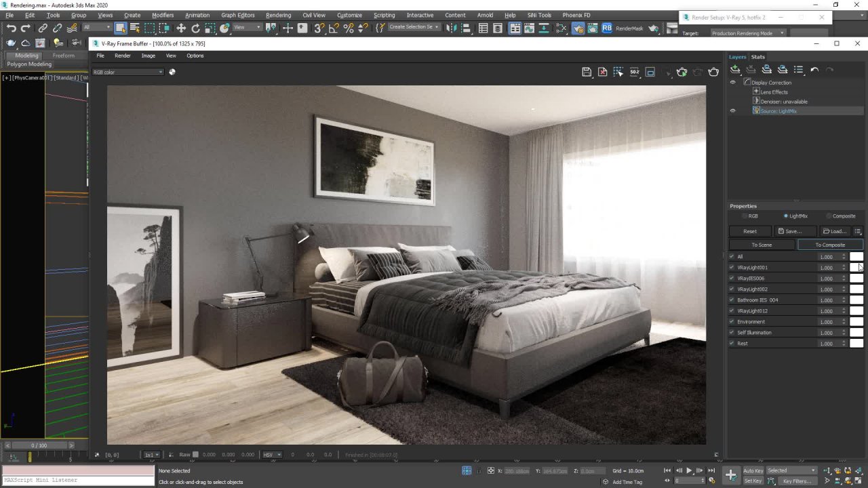Image resolution: width=868 pixels, height=488 pixels.
Task: Switch to the Stats tab
Action: click(758, 57)
